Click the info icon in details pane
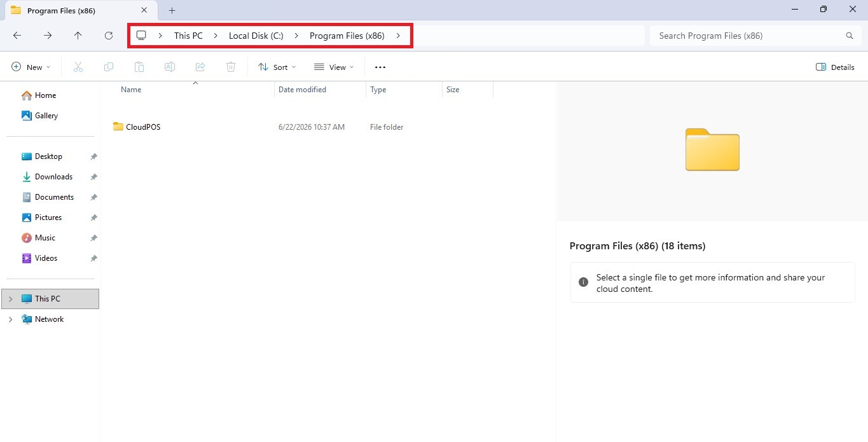 (583, 282)
